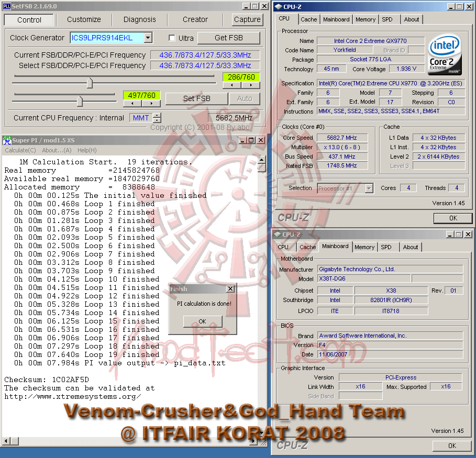Open About tab in lower CPU-Z

pyautogui.click(x=411, y=247)
